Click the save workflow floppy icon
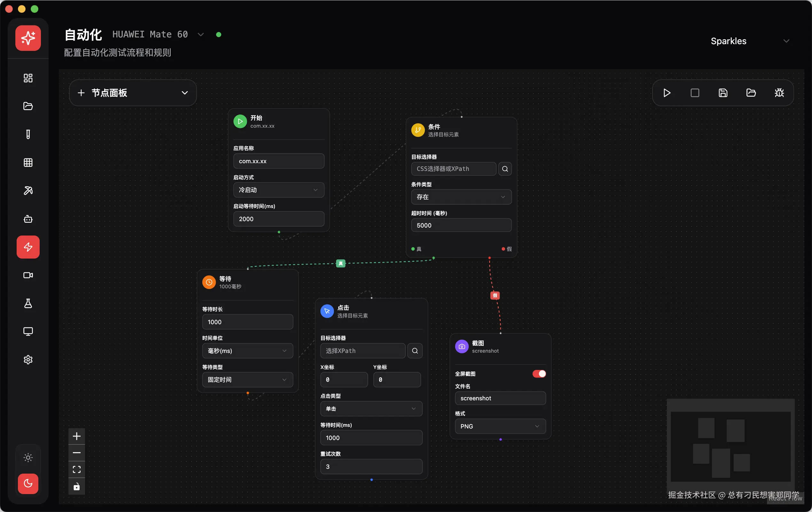Viewport: 812px width, 512px height. (x=722, y=93)
